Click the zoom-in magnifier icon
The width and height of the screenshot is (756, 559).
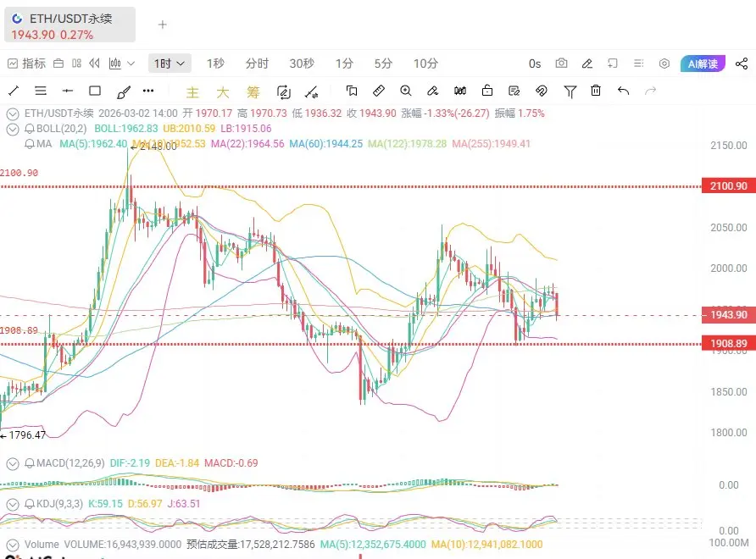406,91
